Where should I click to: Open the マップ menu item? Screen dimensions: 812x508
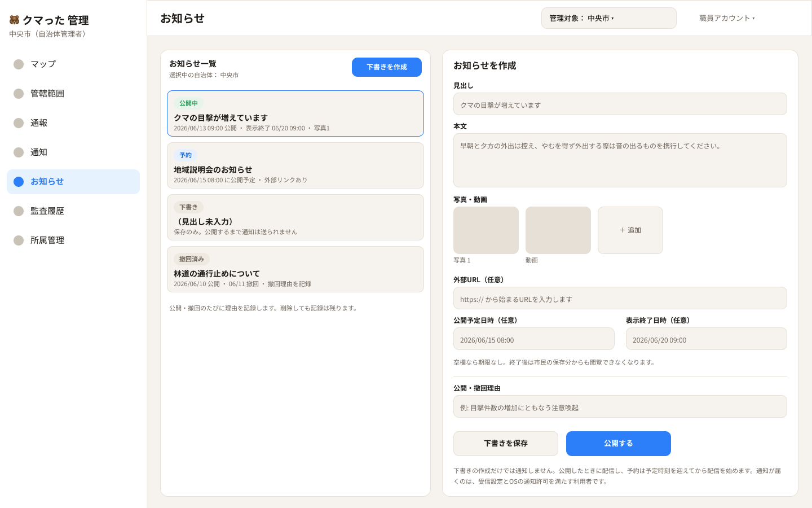pos(73,64)
